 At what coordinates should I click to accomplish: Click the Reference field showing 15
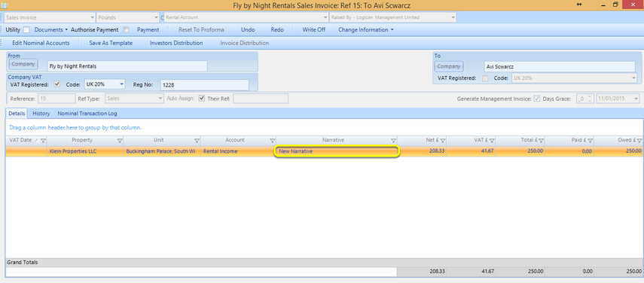[56, 99]
